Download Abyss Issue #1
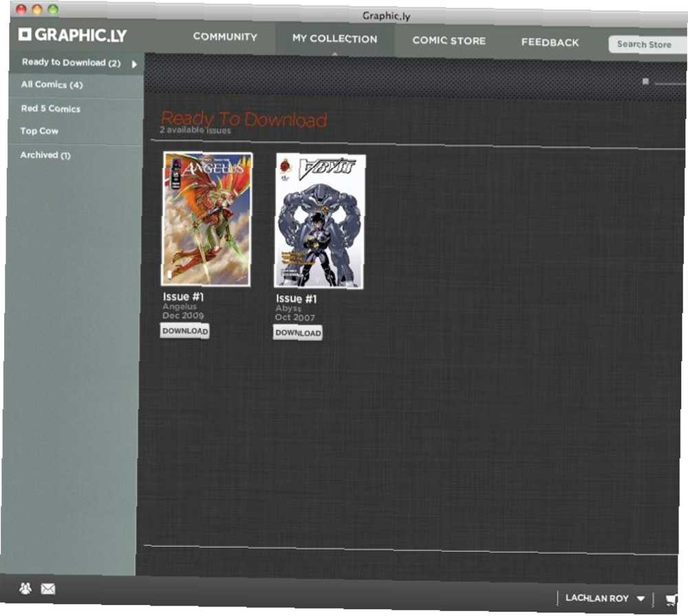 298,332
